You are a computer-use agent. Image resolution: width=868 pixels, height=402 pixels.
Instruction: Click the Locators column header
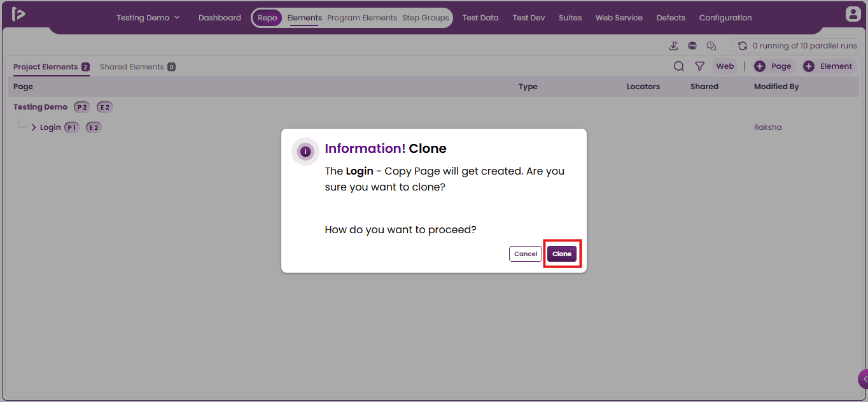click(643, 87)
